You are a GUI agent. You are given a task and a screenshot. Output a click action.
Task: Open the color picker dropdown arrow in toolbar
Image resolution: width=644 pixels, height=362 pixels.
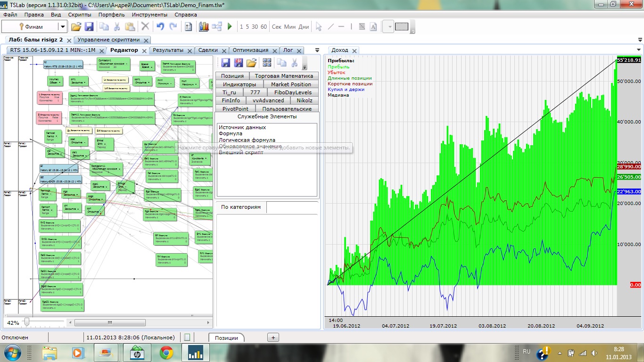[x=389, y=27]
